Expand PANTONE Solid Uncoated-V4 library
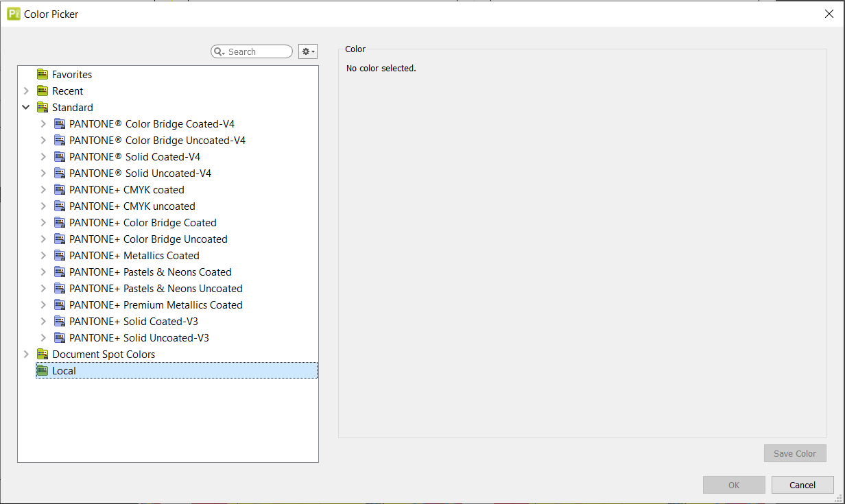The height and width of the screenshot is (504, 845). pos(43,173)
